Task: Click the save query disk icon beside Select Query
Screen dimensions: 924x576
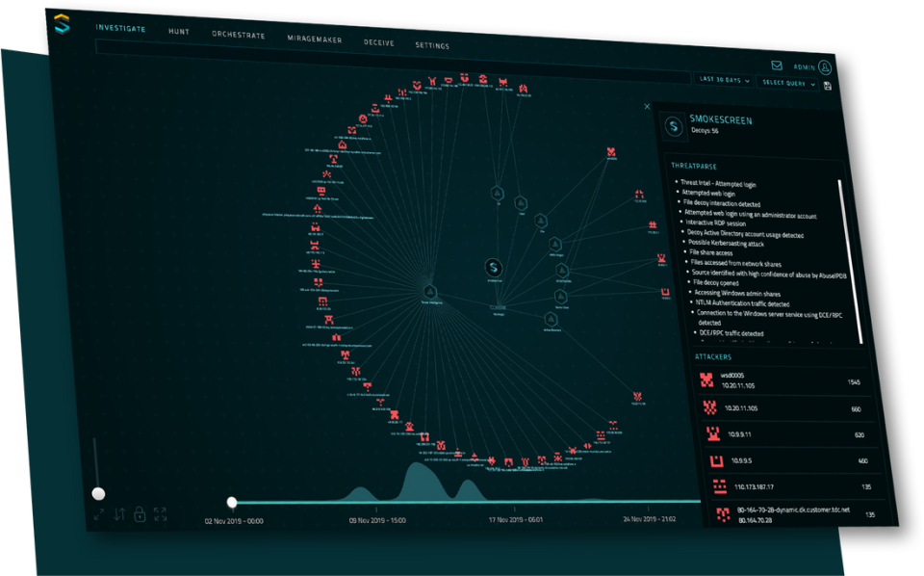Action: point(828,84)
